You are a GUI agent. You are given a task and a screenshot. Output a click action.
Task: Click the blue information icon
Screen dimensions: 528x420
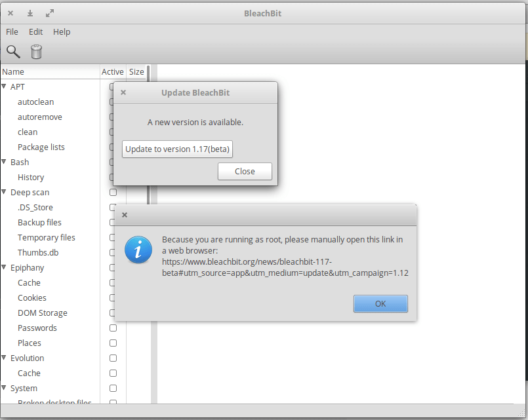(138, 250)
